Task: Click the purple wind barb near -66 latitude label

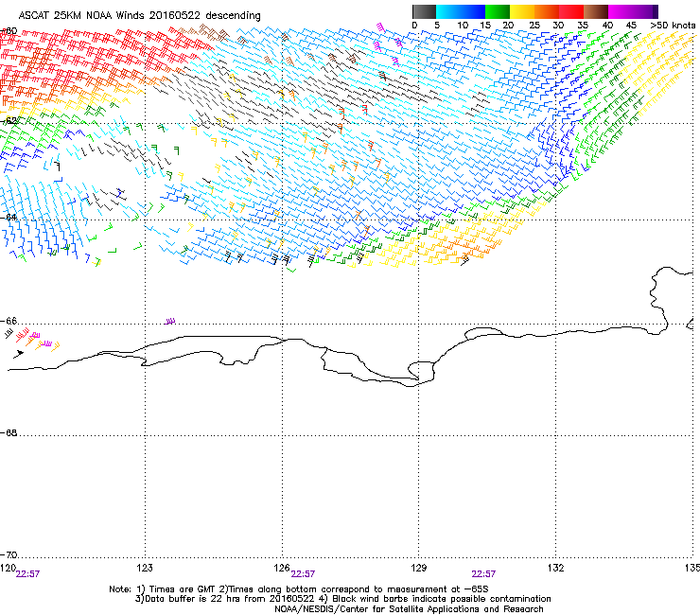Action: point(169,321)
